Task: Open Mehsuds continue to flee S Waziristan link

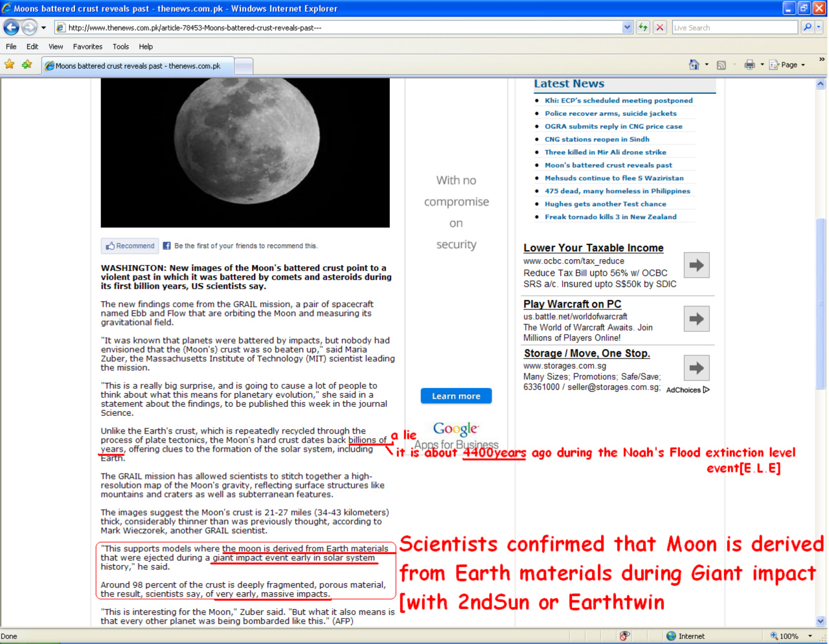Action: click(x=614, y=178)
